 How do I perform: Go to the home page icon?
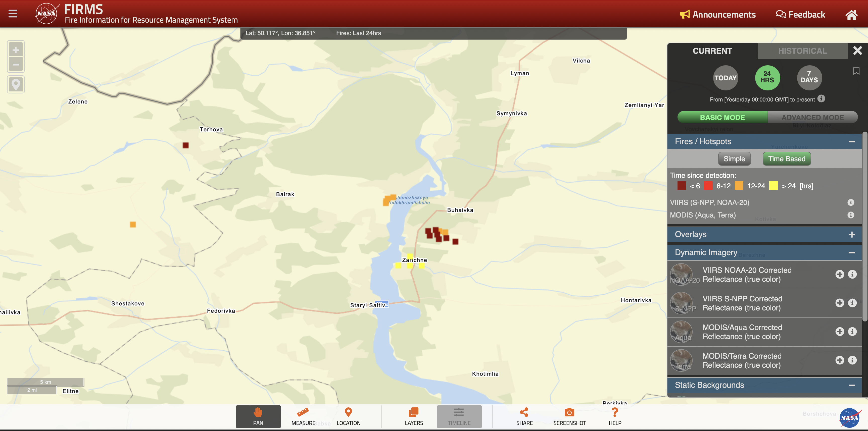tap(851, 15)
